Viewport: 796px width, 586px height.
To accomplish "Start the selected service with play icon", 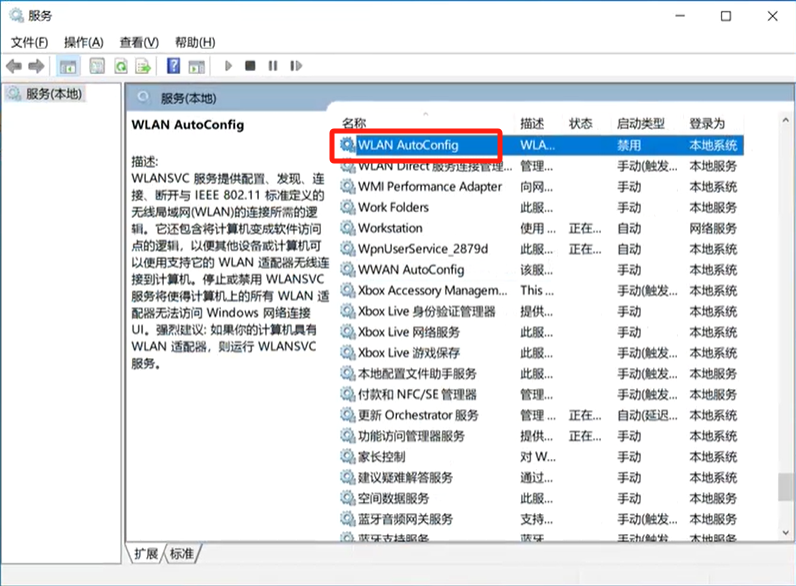I will point(228,66).
